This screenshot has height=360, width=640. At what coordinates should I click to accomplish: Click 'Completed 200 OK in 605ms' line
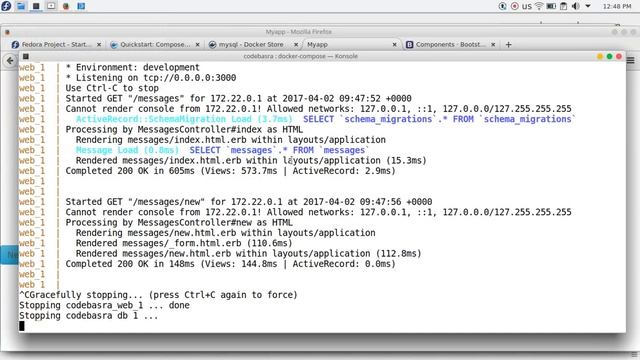coord(230,171)
